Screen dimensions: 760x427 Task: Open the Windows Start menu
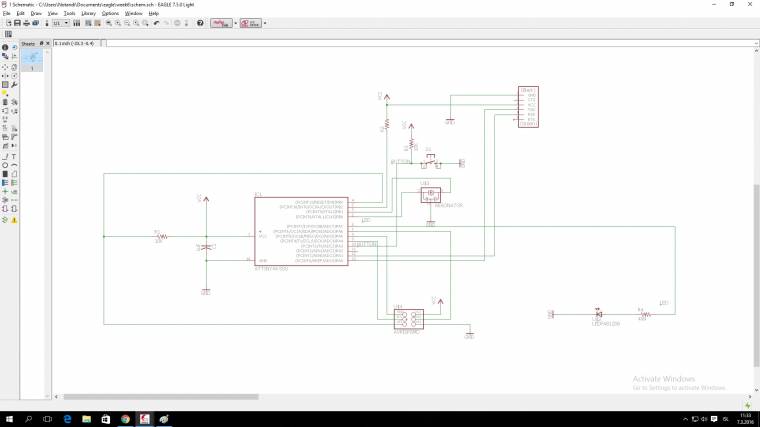(x=9, y=419)
